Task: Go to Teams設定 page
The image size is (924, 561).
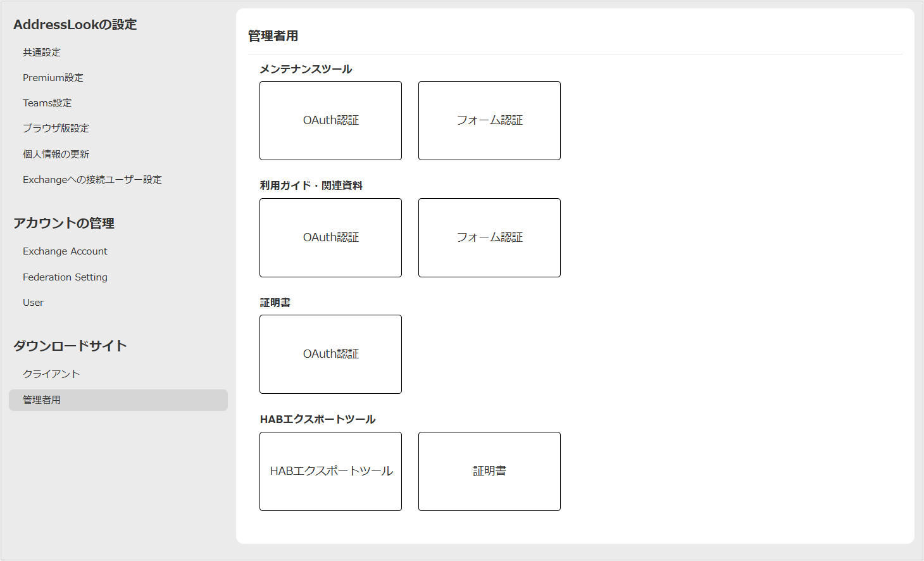Action: [47, 103]
